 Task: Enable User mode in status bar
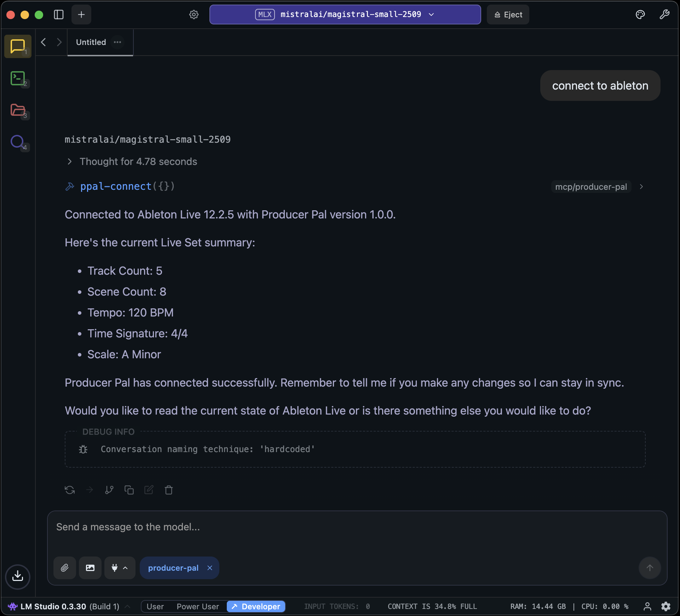(x=155, y=606)
